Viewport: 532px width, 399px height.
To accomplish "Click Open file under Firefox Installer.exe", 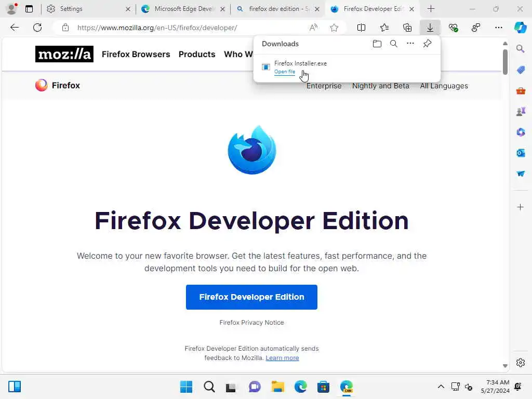I will 284,72.
